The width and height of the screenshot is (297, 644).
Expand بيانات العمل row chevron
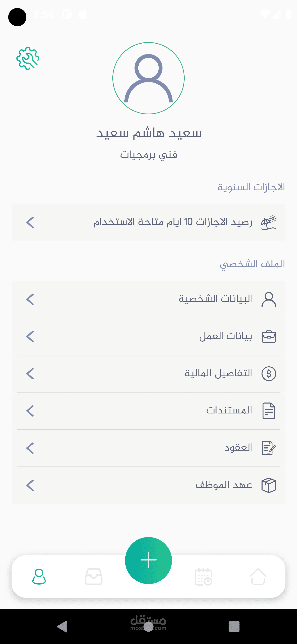tap(30, 336)
